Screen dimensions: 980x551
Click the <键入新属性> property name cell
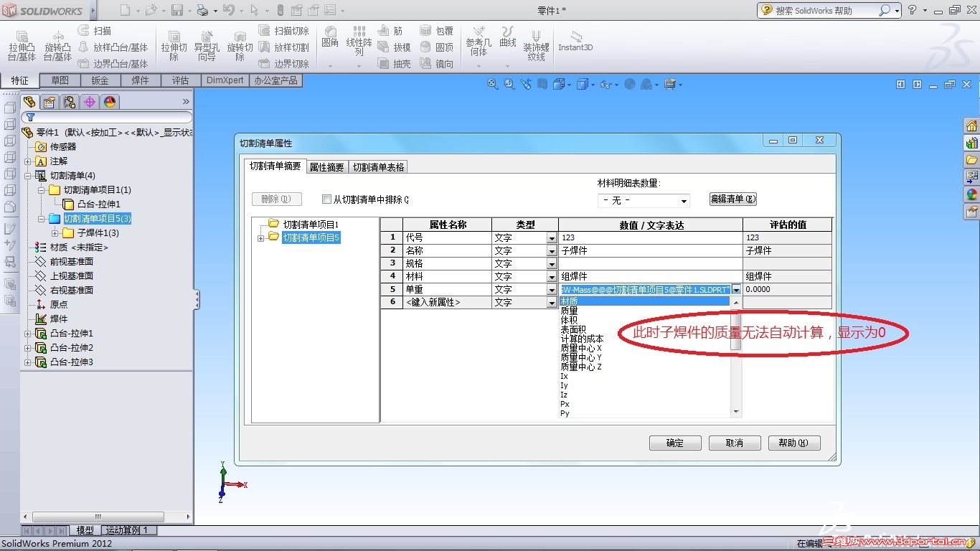tap(447, 303)
